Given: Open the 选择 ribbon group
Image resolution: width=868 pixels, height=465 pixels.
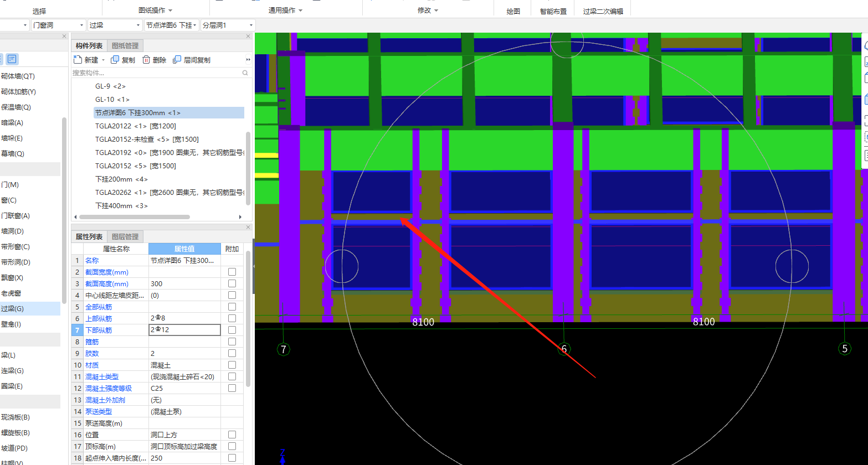Looking at the screenshot, I should 39,11.
